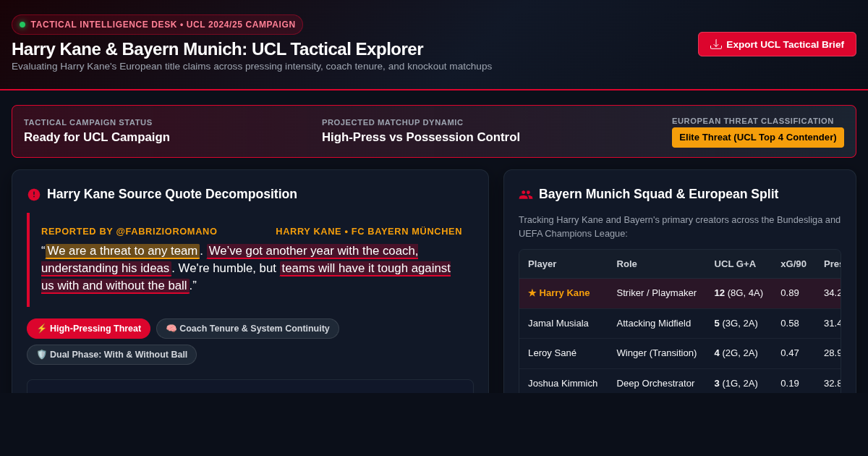Select the Dual Phase: With & Without Ball tag

(x=111, y=355)
